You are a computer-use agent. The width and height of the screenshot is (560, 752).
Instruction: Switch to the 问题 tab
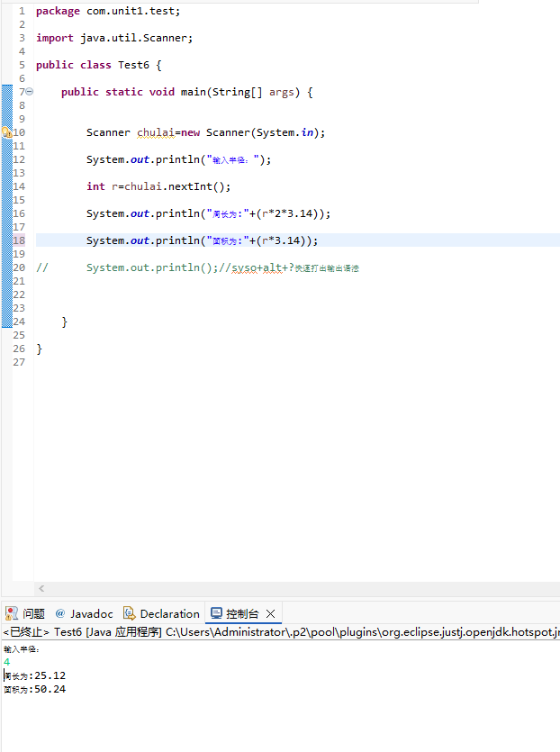34,613
